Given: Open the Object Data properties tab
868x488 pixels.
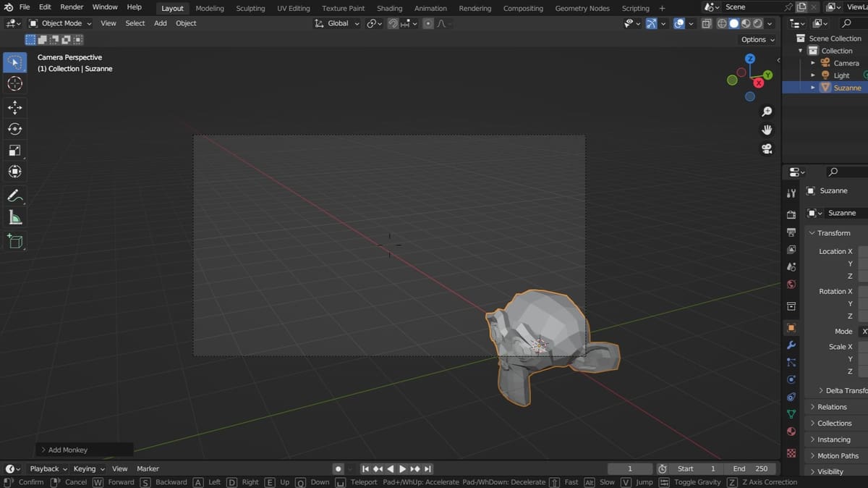Looking at the screenshot, I should (x=791, y=414).
